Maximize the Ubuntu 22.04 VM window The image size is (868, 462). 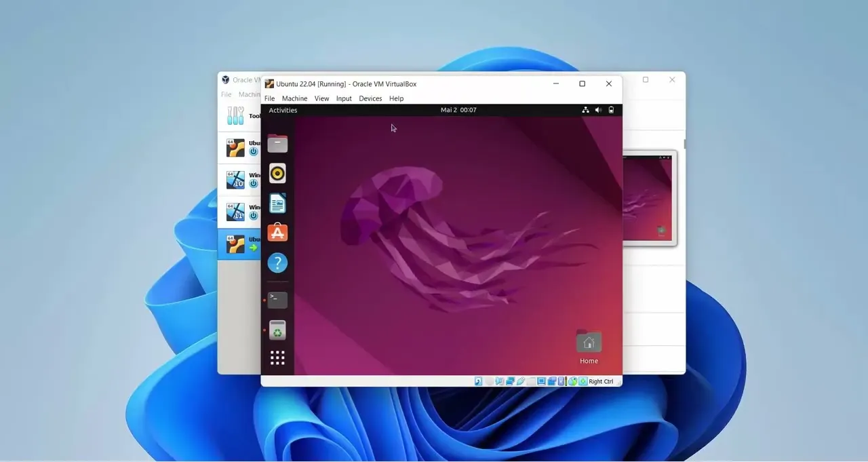tap(582, 83)
